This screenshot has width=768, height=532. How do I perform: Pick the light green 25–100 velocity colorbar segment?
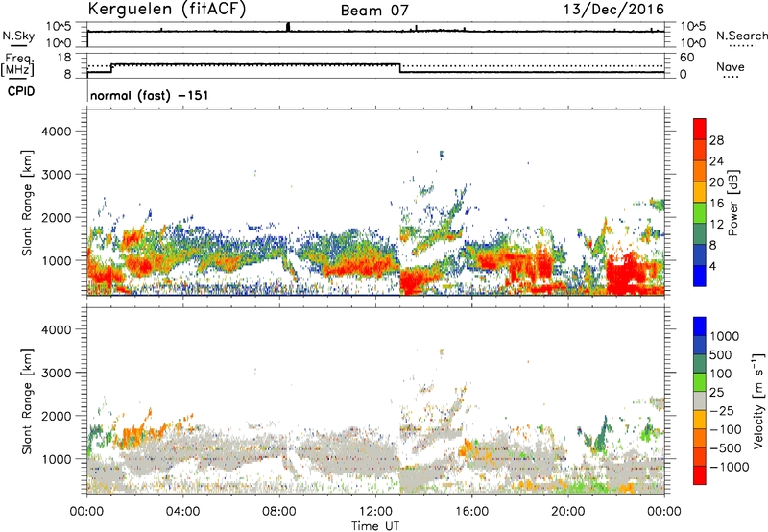coord(700,382)
